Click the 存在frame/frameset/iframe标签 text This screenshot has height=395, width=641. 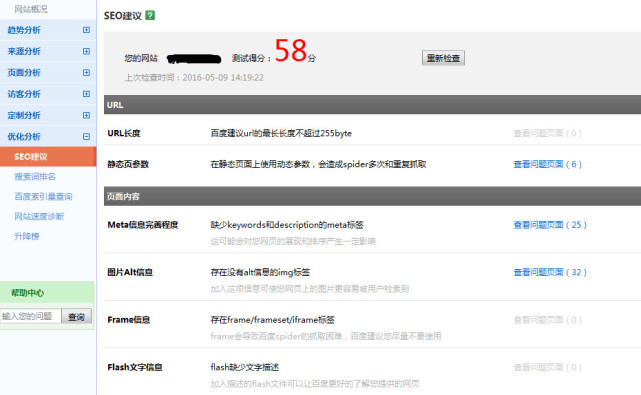pos(273,320)
